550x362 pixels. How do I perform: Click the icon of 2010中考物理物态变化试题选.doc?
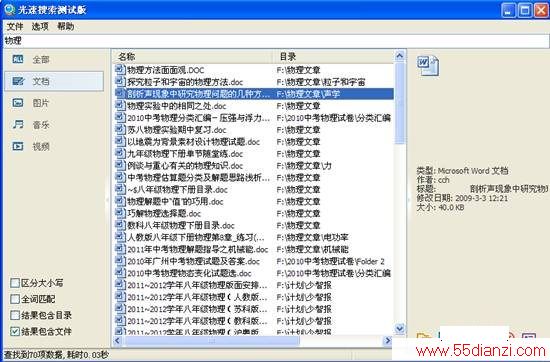[x=120, y=273]
